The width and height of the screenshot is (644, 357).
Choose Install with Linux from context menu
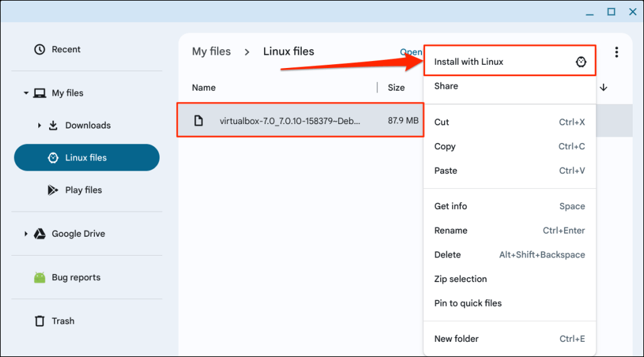pyautogui.click(x=509, y=62)
